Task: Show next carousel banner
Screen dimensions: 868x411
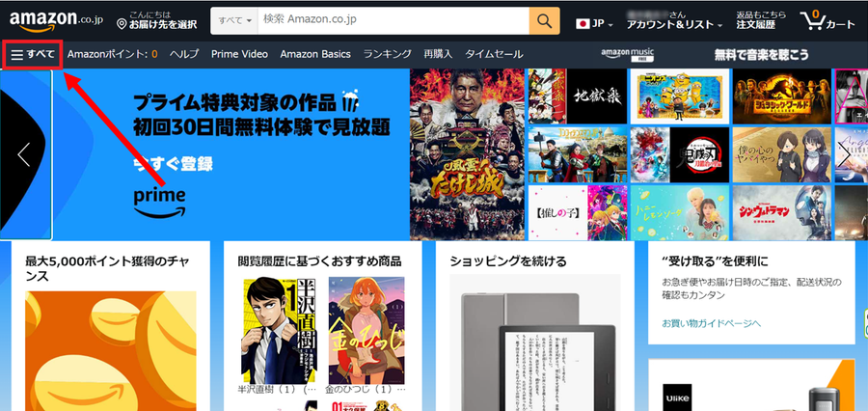Action: coord(844,154)
